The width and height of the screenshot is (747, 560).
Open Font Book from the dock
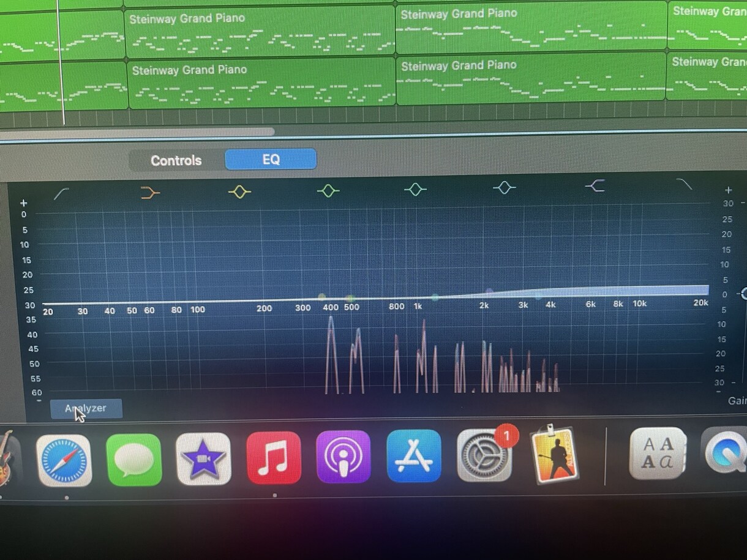(658, 453)
